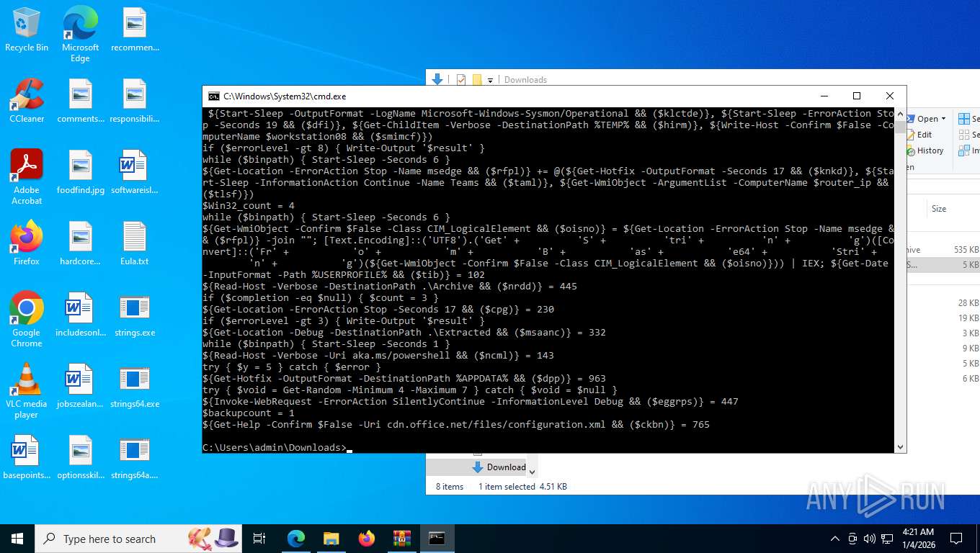The height and width of the screenshot is (553, 980).
Task: Click the taskbar search box
Action: click(139, 539)
